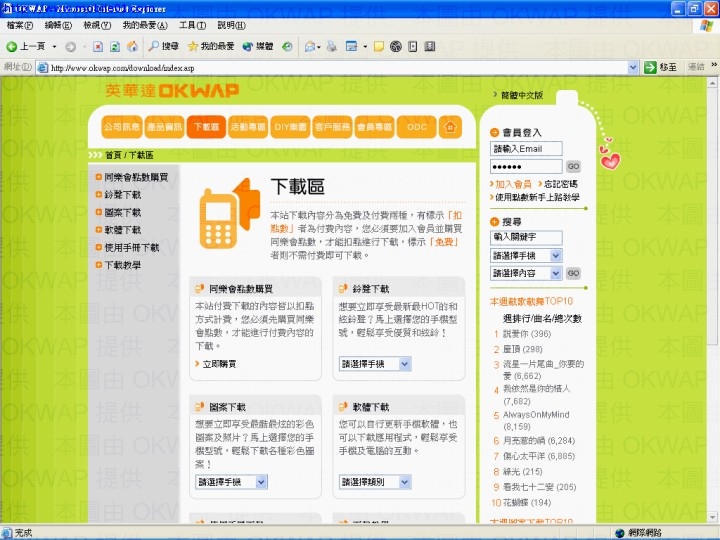Switch to the 會員專區 navigation tab

point(375,127)
